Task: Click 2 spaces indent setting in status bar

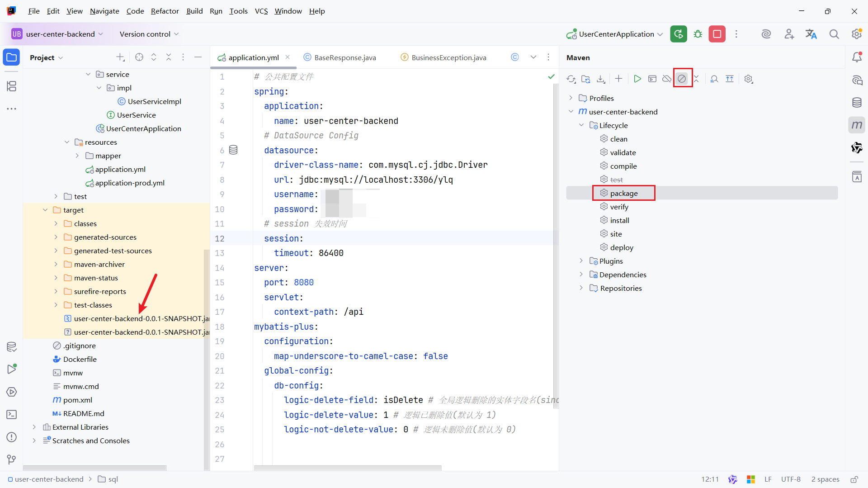Action: pyautogui.click(x=825, y=479)
